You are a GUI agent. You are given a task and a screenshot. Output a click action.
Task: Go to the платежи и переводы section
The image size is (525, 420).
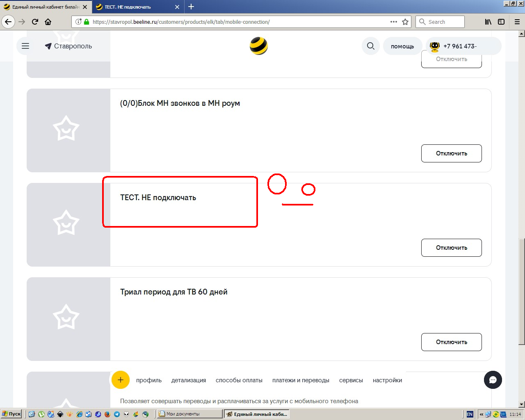[301, 380]
